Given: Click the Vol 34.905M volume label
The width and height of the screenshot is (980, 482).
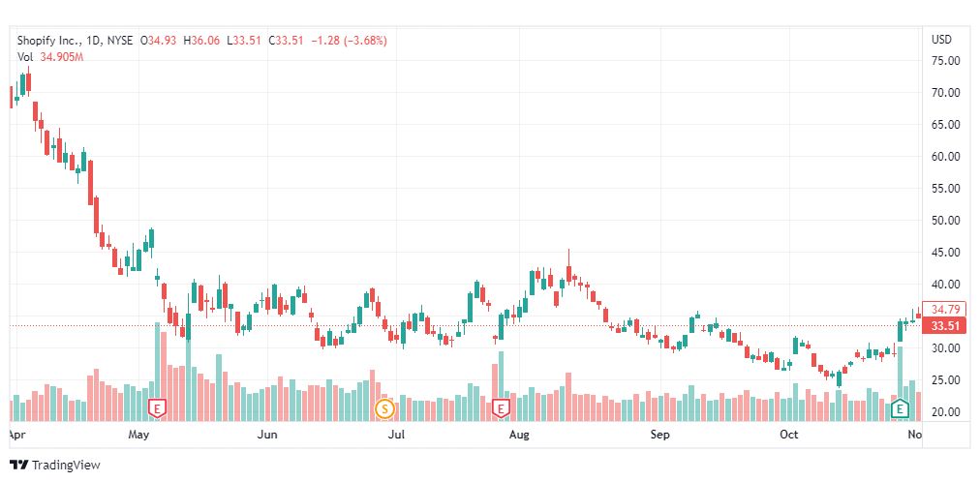Looking at the screenshot, I should tap(50, 57).
